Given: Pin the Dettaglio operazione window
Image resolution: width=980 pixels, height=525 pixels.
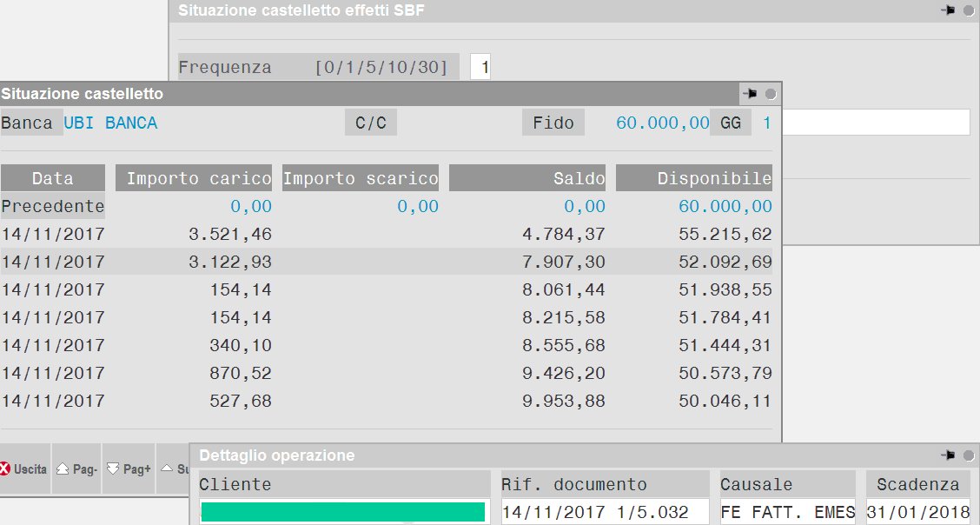Looking at the screenshot, I should click(948, 455).
